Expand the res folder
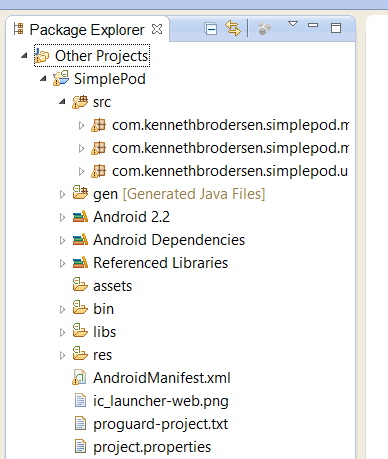388x459 pixels. point(62,355)
